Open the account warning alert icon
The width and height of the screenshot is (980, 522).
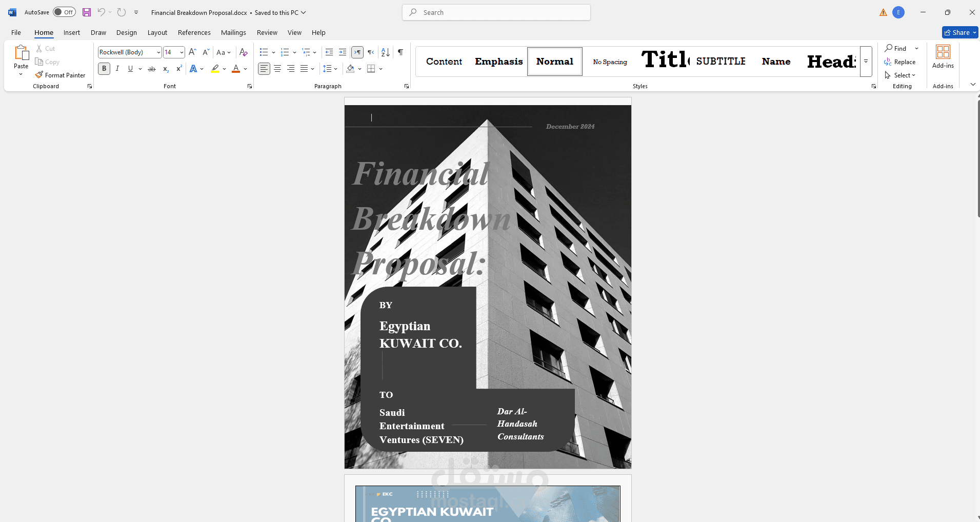883,12
